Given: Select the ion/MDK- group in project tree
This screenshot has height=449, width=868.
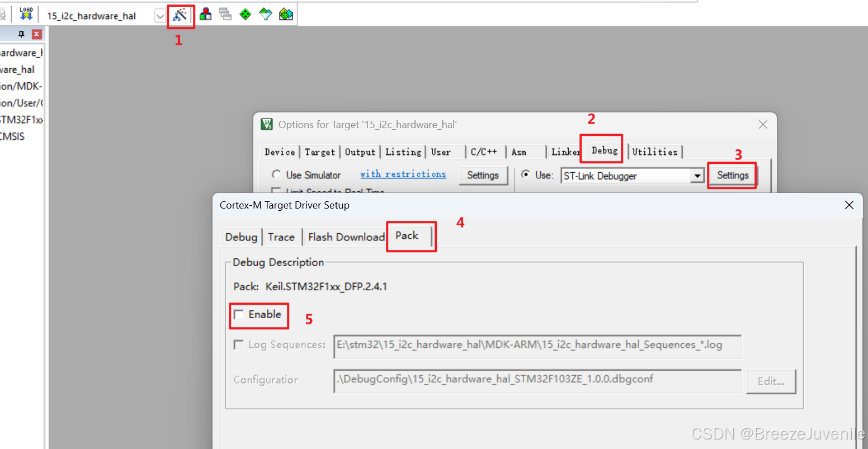Looking at the screenshot, I should pos(21,86).
